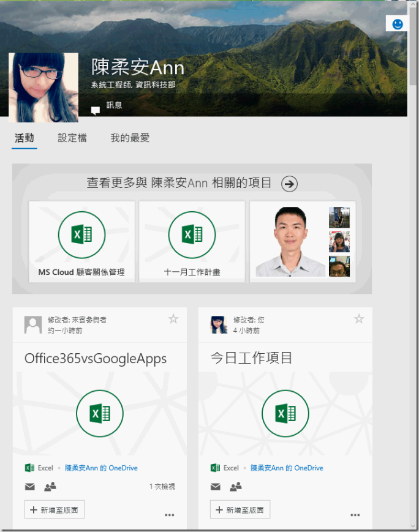Click the large colleague portrait photo

point(290,241)
